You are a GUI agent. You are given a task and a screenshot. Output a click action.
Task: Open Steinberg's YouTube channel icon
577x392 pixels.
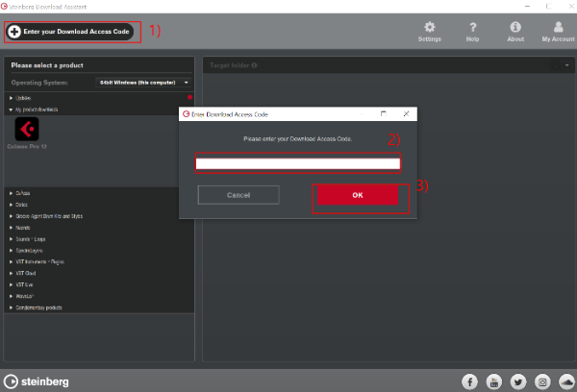494,382
